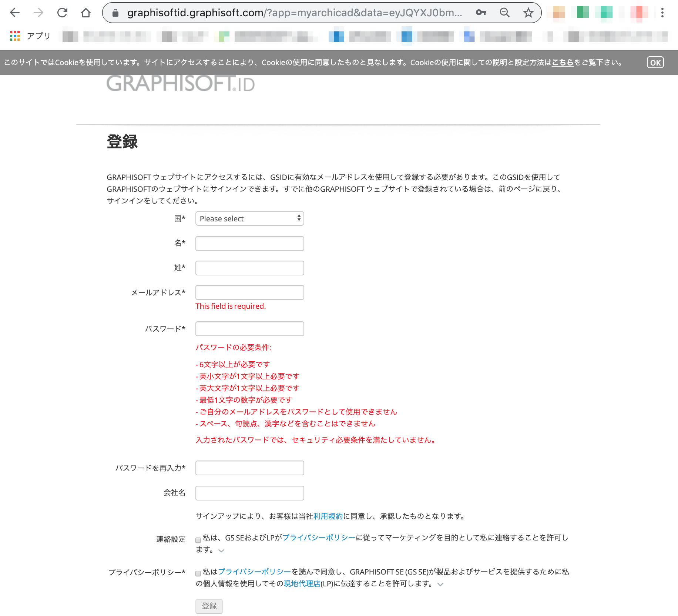Click the パスワードを再入力 field
Screen dimensions: 678x616
click(250, 468)
